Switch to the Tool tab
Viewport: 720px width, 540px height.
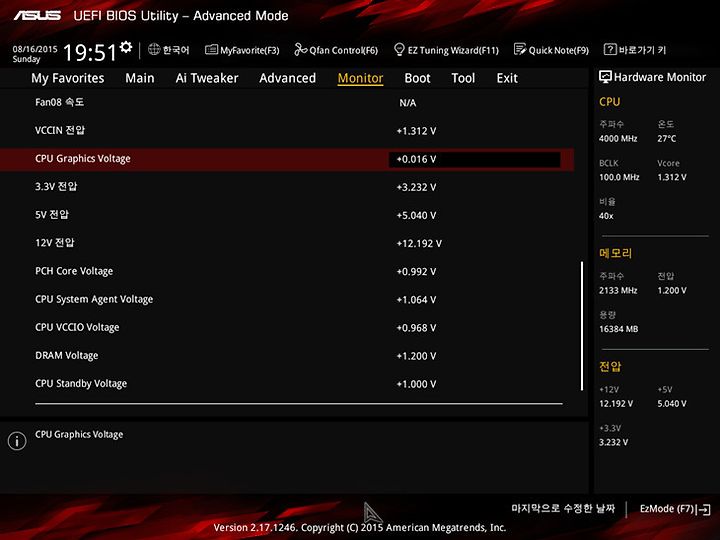click(463, 78)
